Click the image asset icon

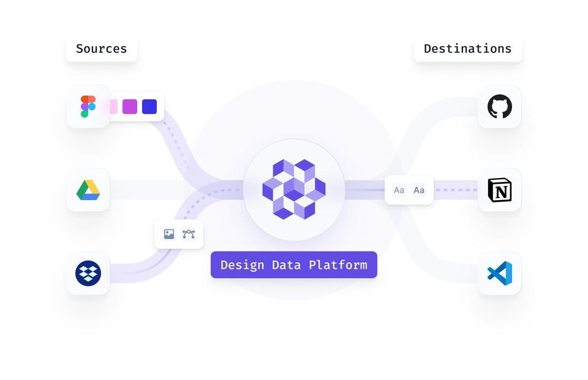point(169,234)
